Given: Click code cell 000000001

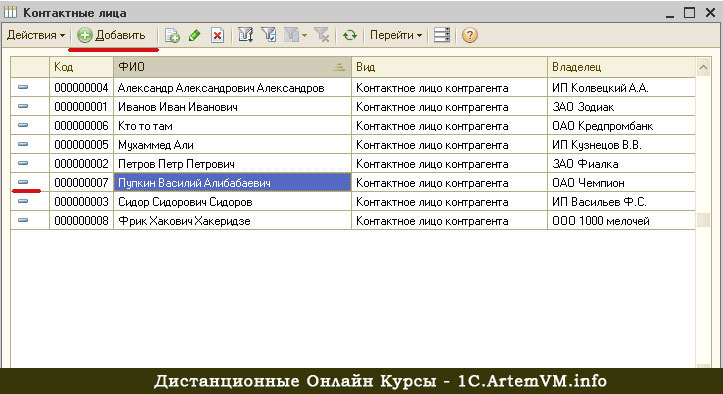Looking at the screenshot, I should (81, 107).
